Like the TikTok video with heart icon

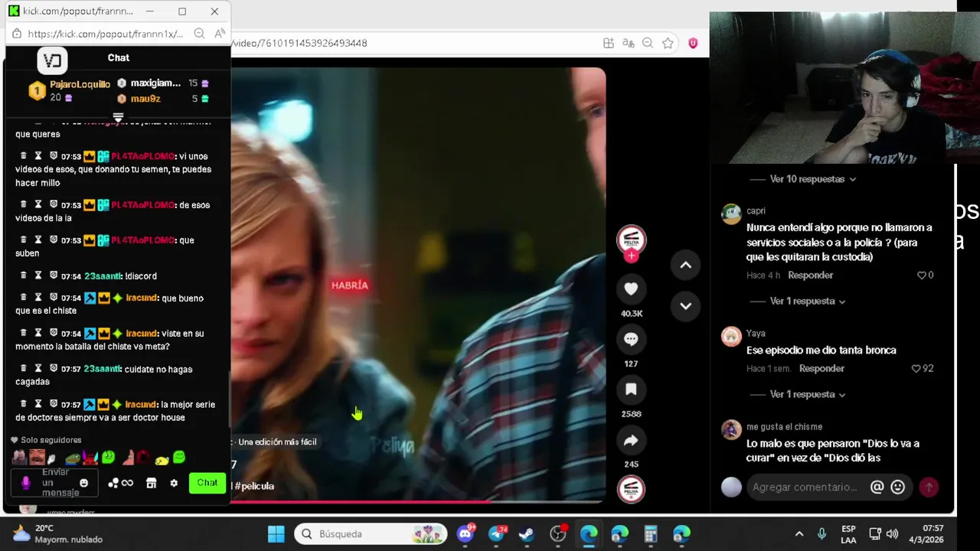(631, 289)
